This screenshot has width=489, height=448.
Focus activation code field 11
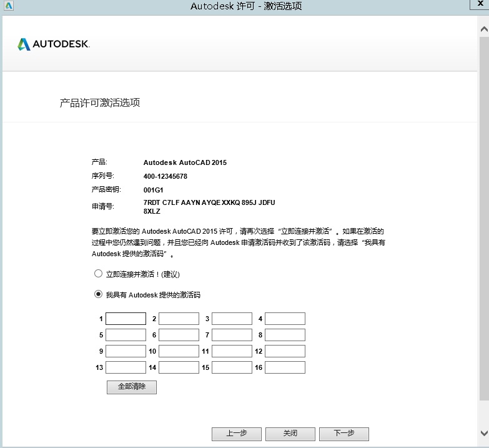[x=232, y=351]
